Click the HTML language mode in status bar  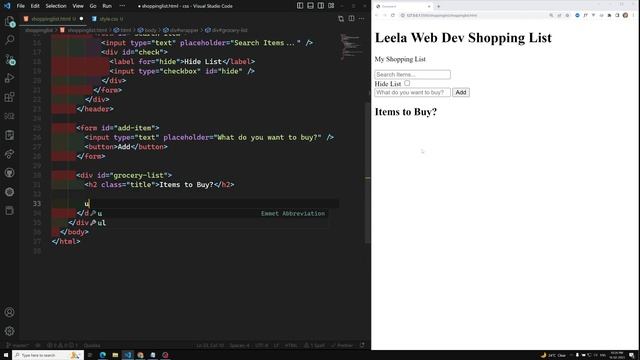pos(291,345)
